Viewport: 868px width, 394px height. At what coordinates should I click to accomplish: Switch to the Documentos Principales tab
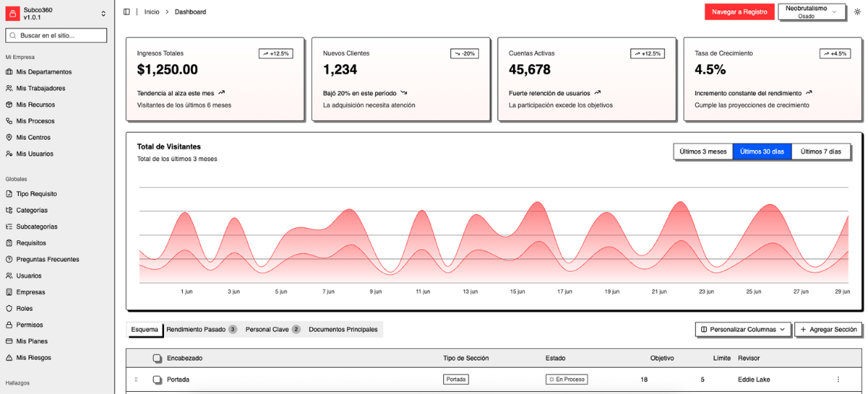[343, 329]
